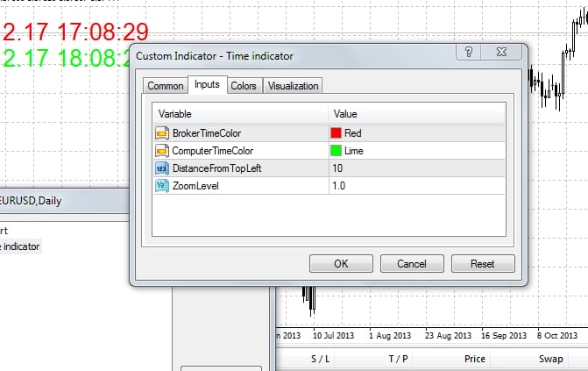Pick the Red swatch for BrokerTimeColor

[337, 133]
